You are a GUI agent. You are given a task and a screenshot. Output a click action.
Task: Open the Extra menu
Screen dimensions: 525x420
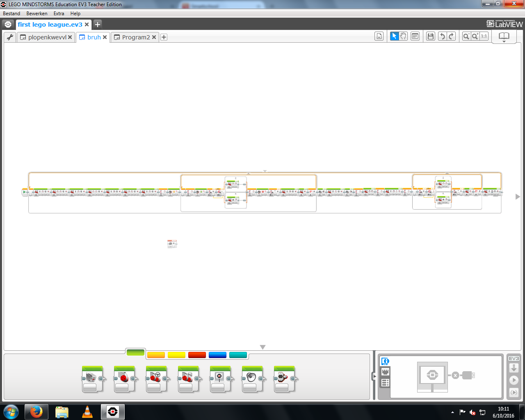click(59, 14)
